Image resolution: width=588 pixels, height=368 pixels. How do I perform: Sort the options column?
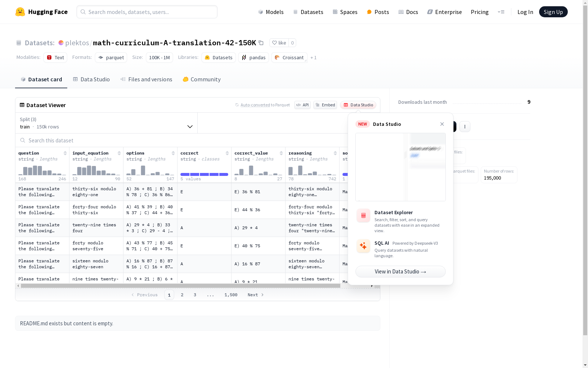point(173,153)
